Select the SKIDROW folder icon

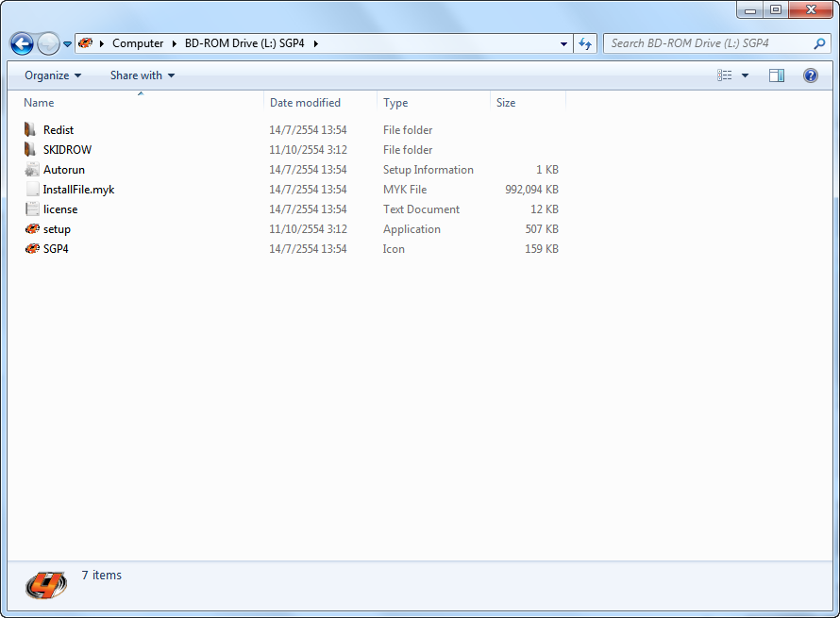[x=31, y=149]
